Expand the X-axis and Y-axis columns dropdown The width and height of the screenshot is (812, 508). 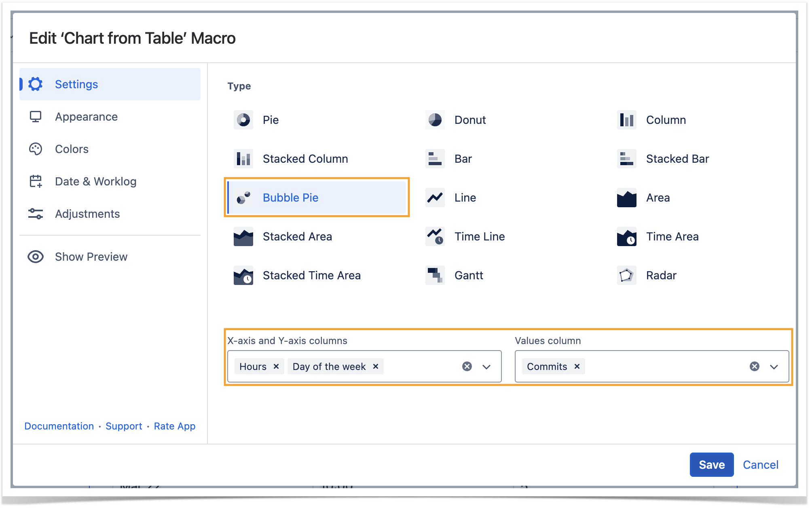point(486,367)
